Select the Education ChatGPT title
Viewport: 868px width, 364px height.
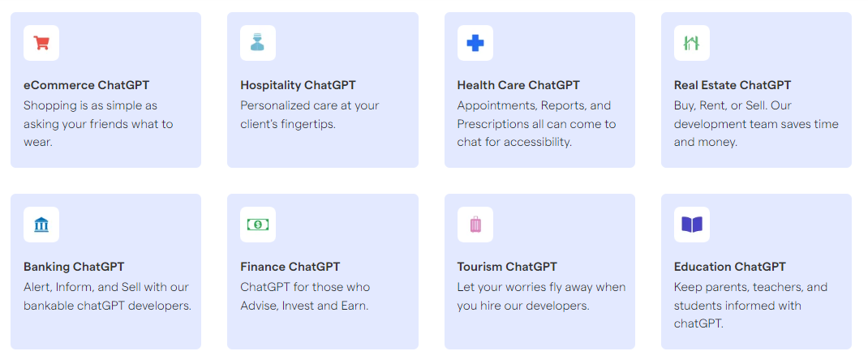click(x=729, y=267)
